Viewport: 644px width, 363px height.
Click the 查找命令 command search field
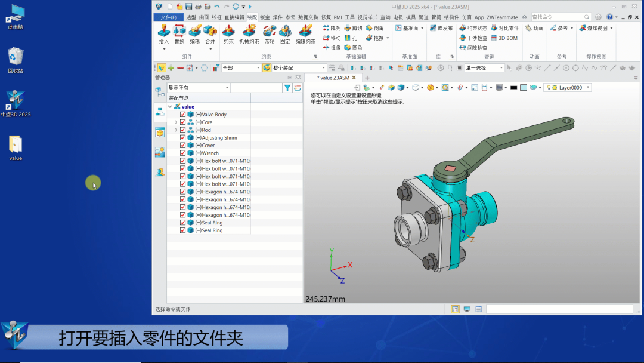click(x=556, y=17)
